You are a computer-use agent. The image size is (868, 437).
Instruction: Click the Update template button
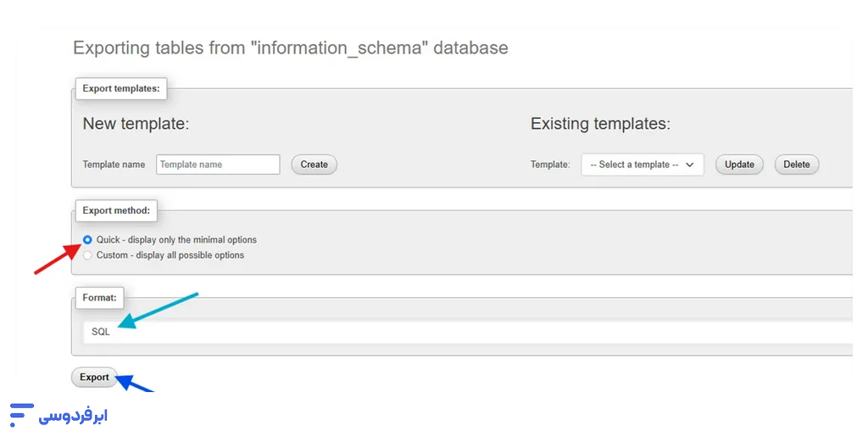pos(739,165)
